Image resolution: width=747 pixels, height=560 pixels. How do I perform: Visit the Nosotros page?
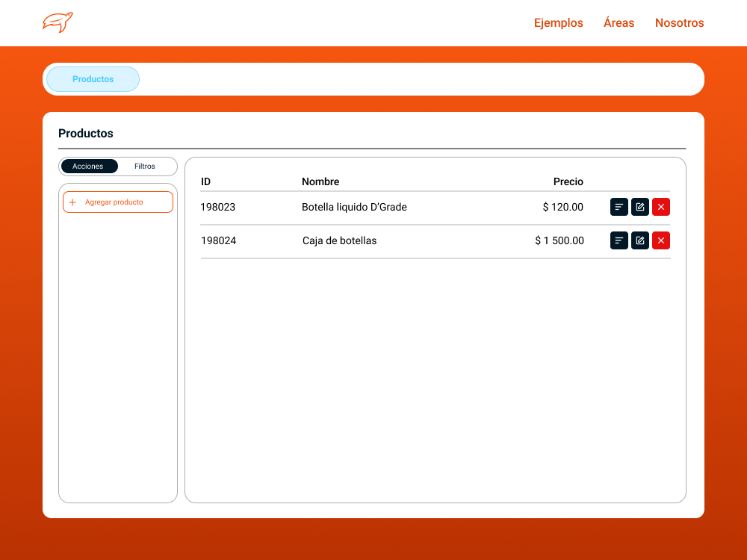click(x=679, y=23)
